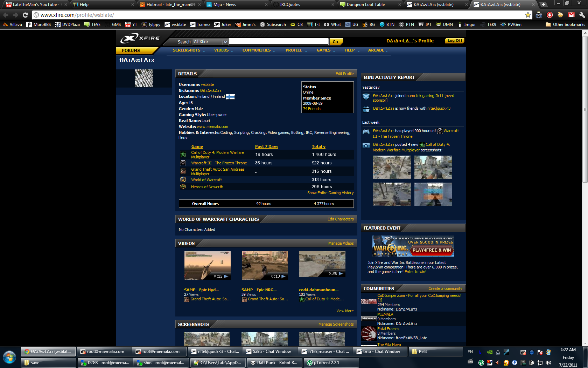This screenshot has height=368, width=588.
Task: Sort the table by Past 7 Days column
Action: pos(267,146)
